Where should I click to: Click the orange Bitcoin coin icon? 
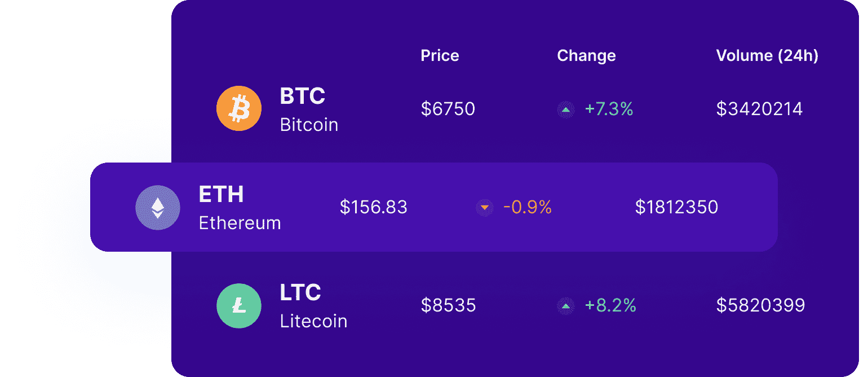coord(239,108)
